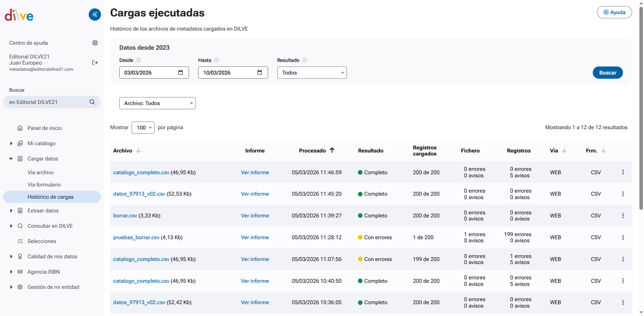The image size is (644, 316).
Task: Click the search magnifier icon in the sidebar
Action: [x=92, y=102]
